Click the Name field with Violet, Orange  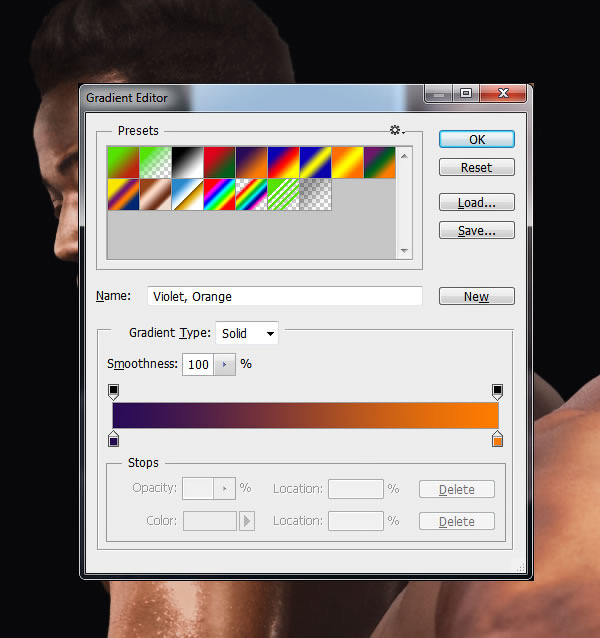coord(285,296)
